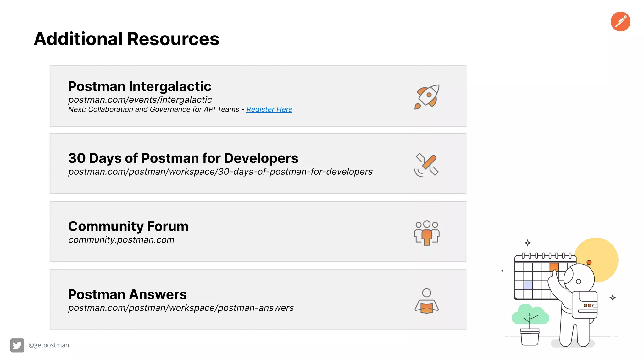Select the Postman Answers heading
Image resolution: width=644 pixels, height=362 pixels.
pos(127,294)
